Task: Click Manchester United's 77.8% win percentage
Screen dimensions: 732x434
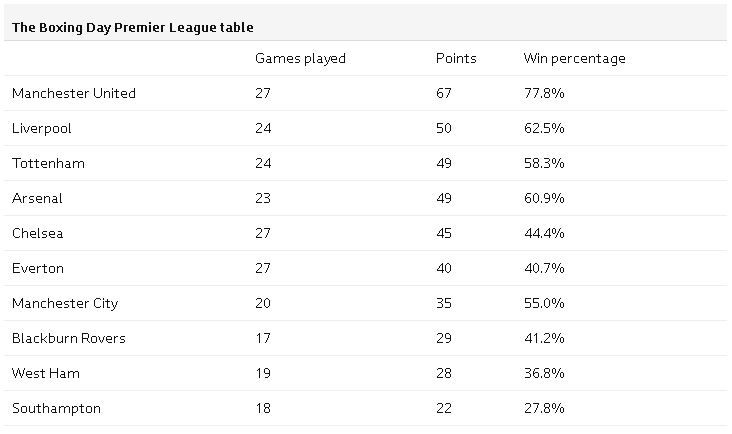Action: click(544, 93)
